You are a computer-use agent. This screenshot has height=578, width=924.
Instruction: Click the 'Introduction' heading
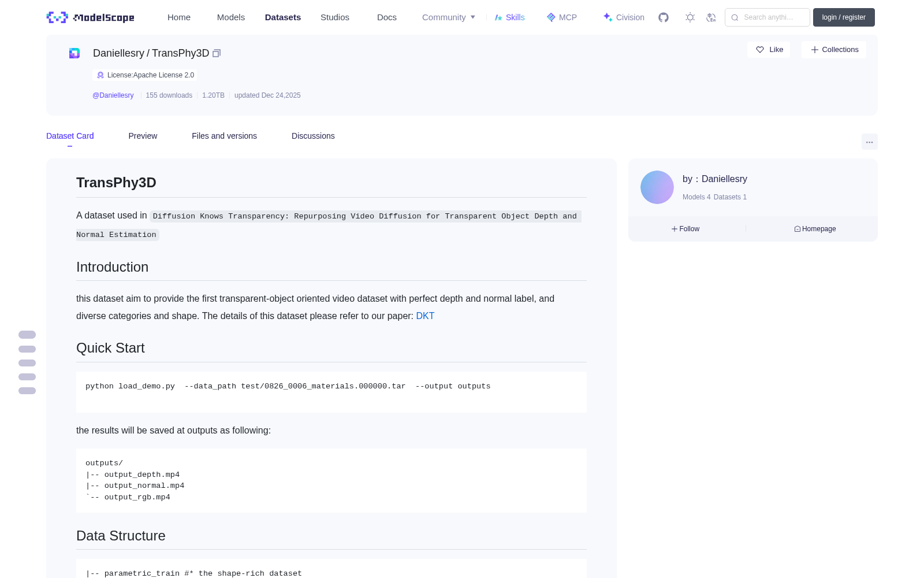click(x=112, y=267)
